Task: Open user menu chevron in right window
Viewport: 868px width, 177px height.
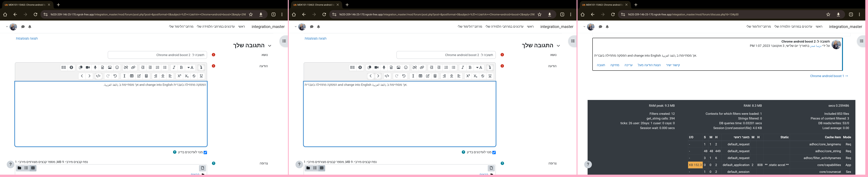Action: tap(584, 27)
